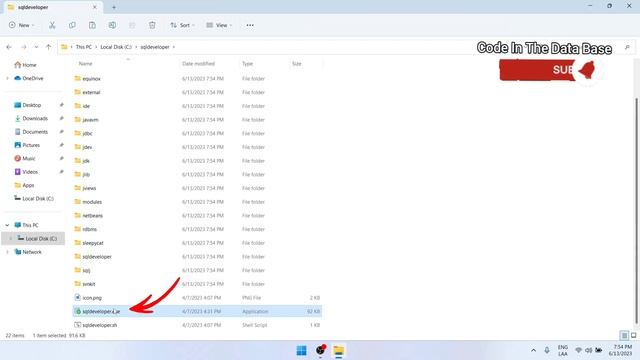This screenshot has width=640, height=360.
Task: Select the equinox folder
Action: (x=198, y=78)
